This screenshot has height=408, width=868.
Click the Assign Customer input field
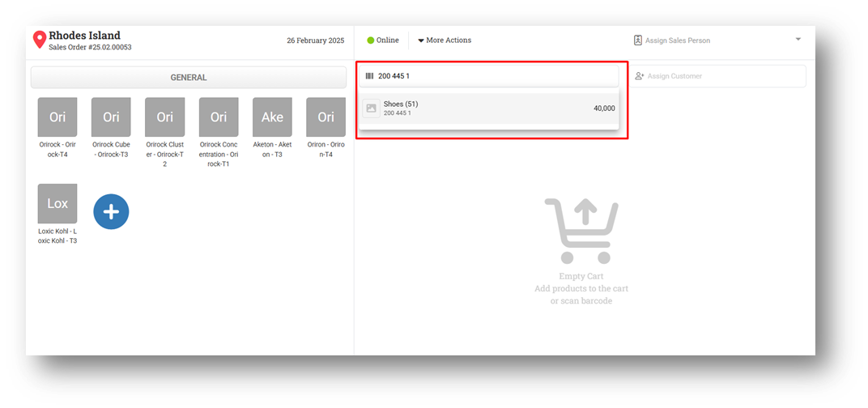pyautogui.click(x=718, y=76)
